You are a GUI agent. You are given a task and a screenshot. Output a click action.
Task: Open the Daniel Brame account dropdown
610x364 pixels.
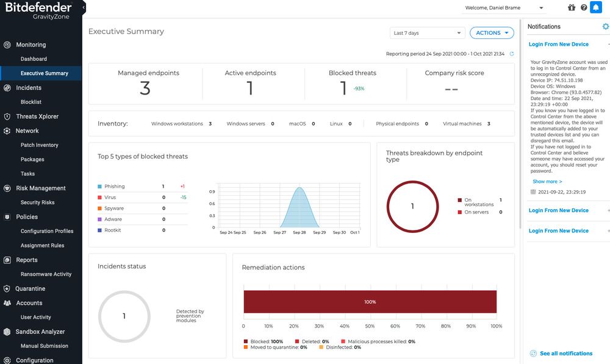click(x=504, y=7)
